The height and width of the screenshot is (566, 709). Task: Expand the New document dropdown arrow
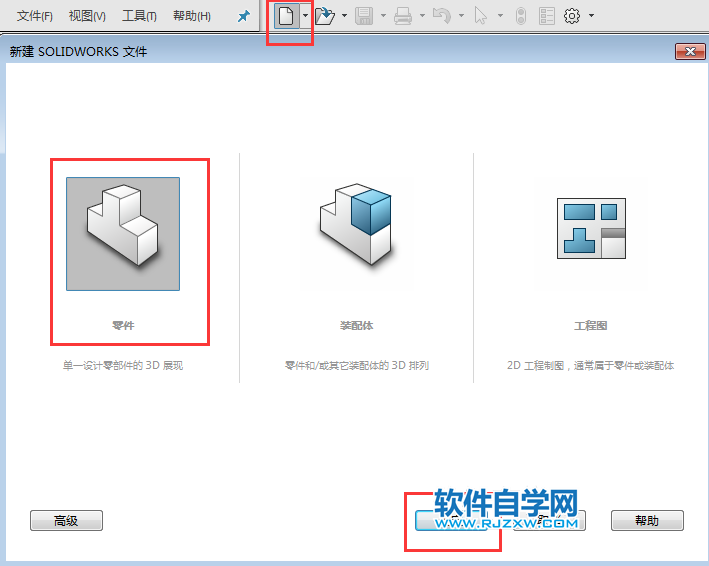click(306, 16)
